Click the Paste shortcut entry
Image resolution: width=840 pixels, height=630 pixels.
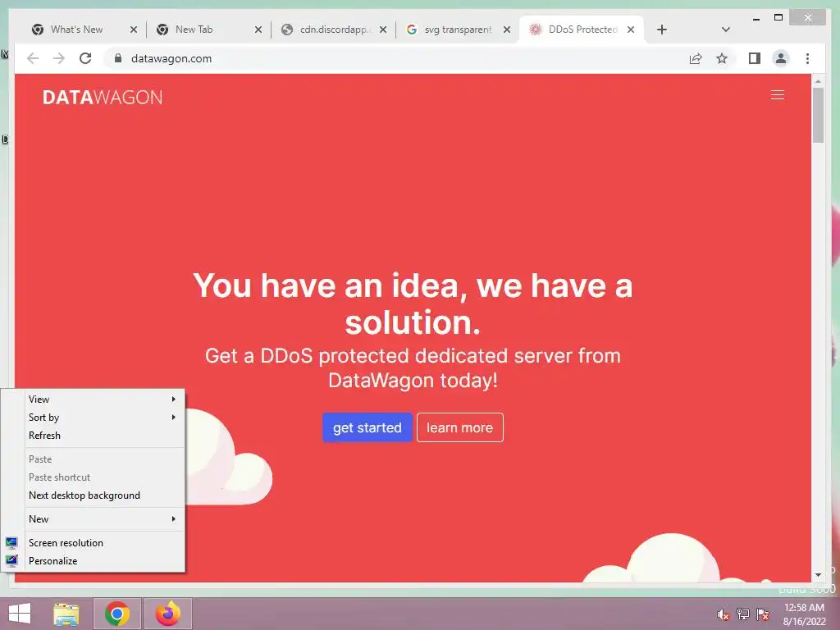[93, 477]
